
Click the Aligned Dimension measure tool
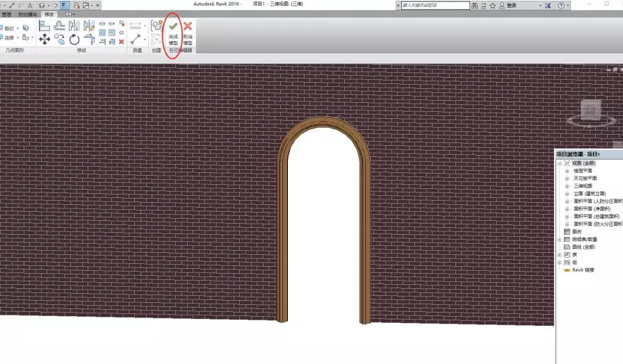pos(136,40)
